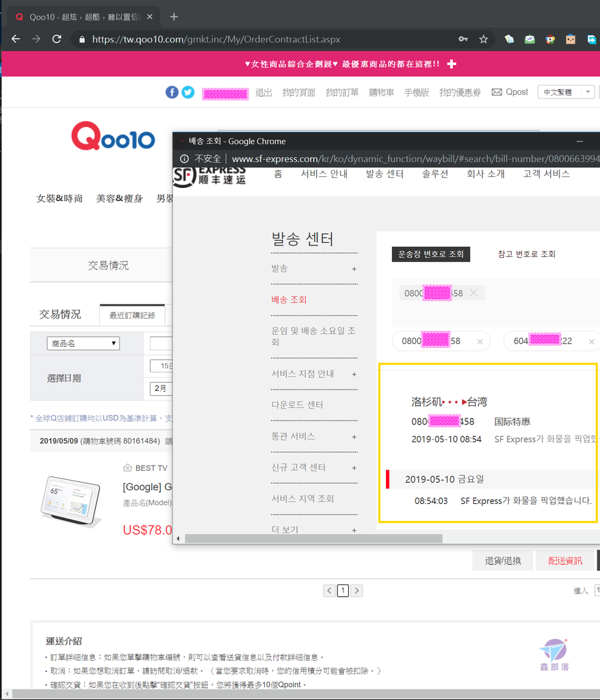Open the 購物車 cart link

click(x=382, y=92)
